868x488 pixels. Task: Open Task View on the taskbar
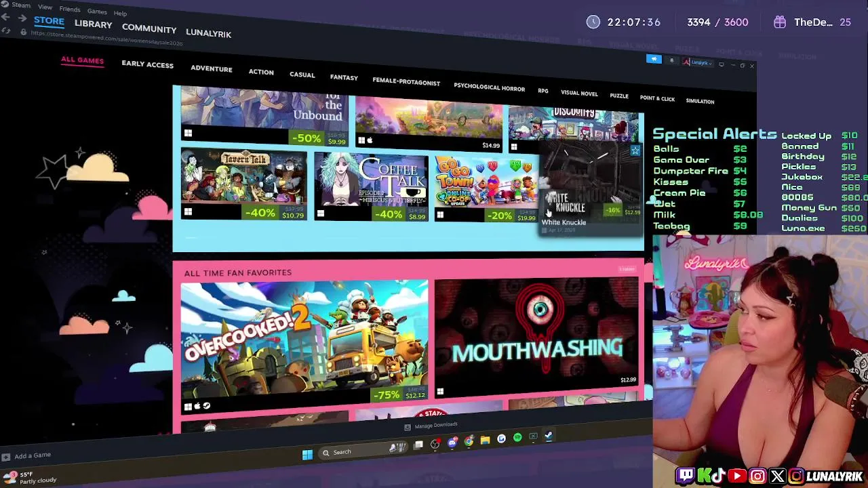point(418,445)
